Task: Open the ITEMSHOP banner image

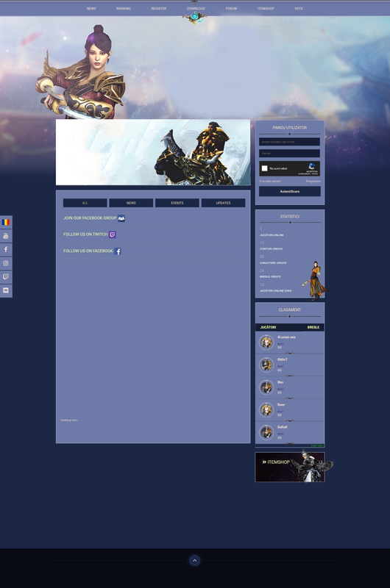Action: pos(290,467)
